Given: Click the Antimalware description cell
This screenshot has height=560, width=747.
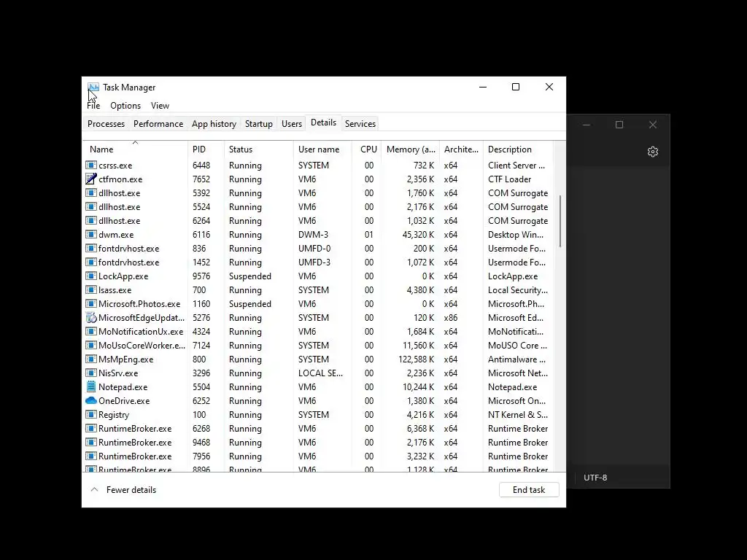Looking at the screenshot, I should (x=517, y=359).
